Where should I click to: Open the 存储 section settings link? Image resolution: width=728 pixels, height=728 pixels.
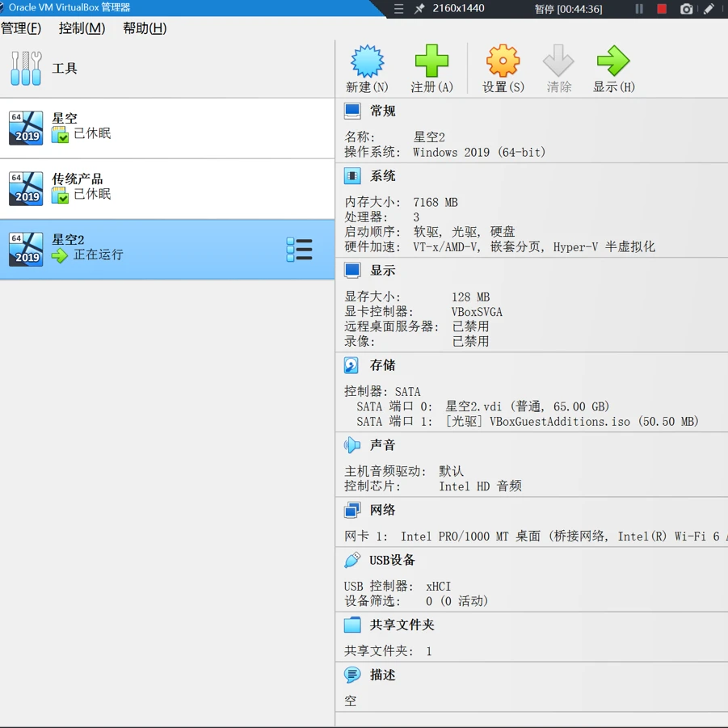(383, 365)
